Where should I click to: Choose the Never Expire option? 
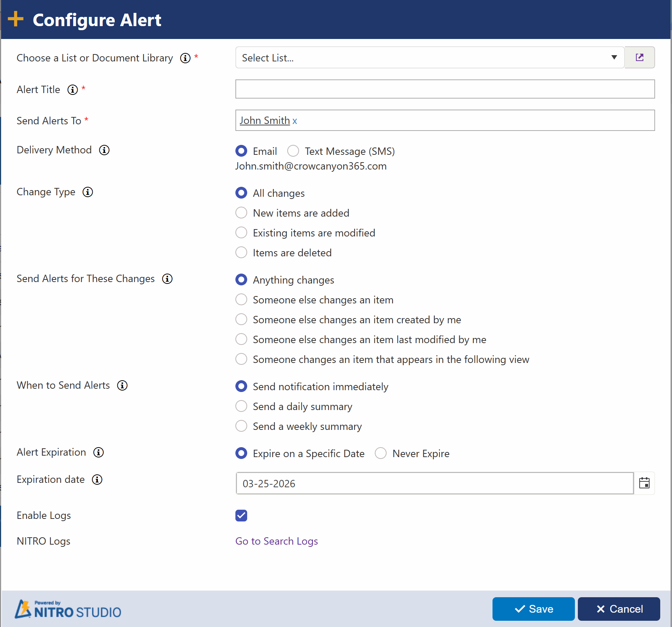coord(381,453)
